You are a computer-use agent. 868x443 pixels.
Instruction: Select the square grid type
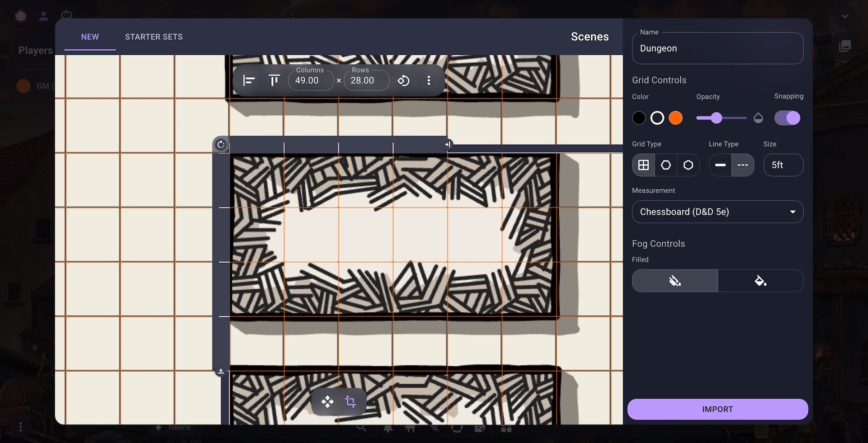point(643,165)
